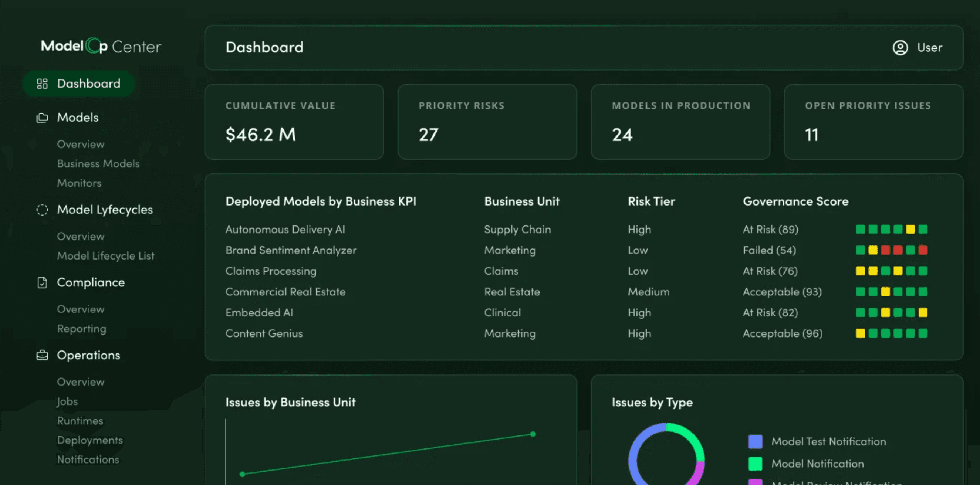The width and height of the screenshot is (980, 485).
Task: Open the Dashboard sidebar item
Action: click(x=79, y=84)
